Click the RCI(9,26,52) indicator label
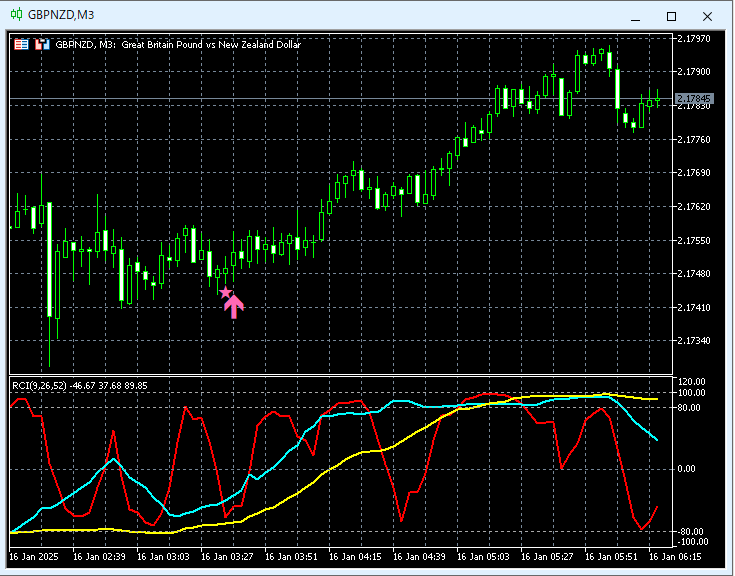Viewport: 735px width, 576px height. point(39,386)
